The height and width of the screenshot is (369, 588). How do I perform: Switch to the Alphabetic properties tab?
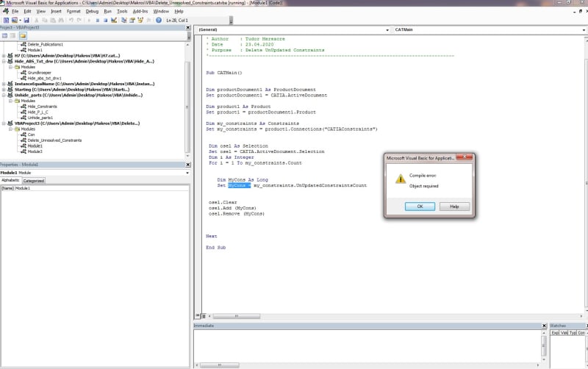point(10,180)
